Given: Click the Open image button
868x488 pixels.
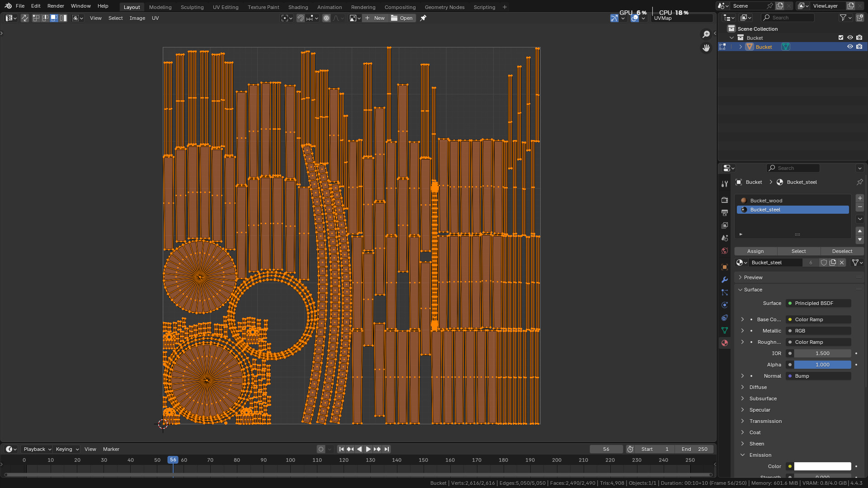Looking at the screenshot, I should pos(402,18).
